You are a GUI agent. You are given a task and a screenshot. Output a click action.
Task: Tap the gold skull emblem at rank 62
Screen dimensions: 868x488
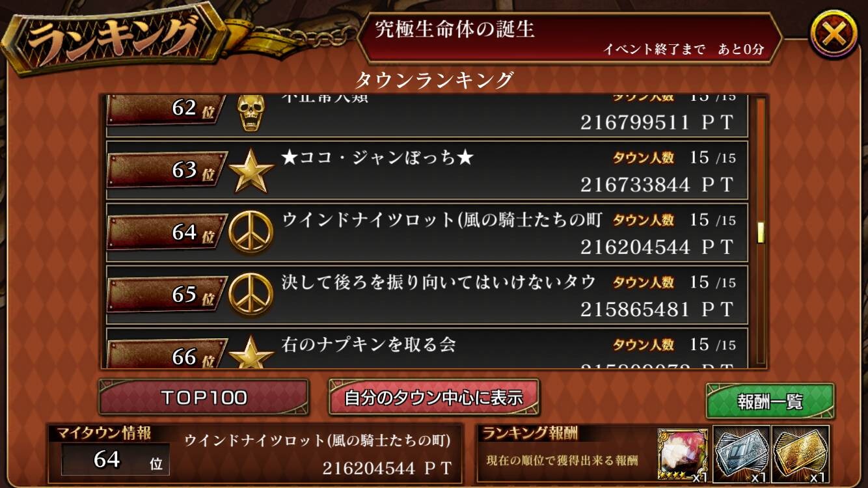[x=251, y=112]
